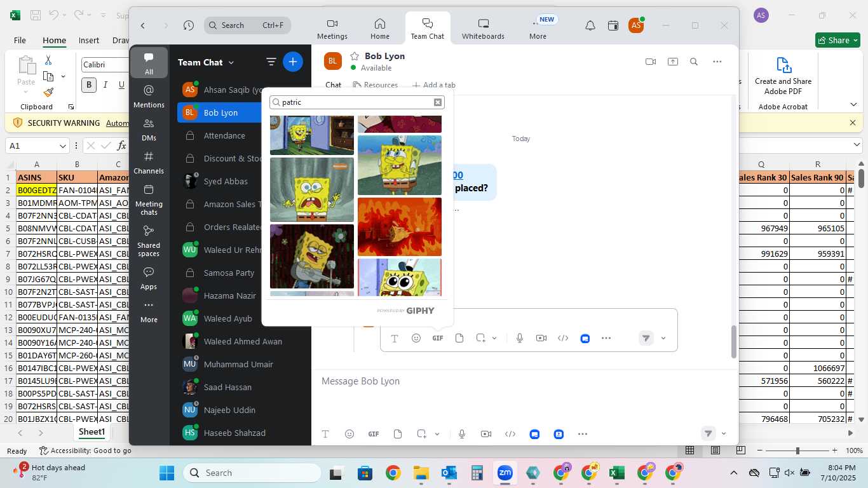Open Apps in the Zoom sidebar
Viewport: 868px width, 488px height.
point(149,278)
